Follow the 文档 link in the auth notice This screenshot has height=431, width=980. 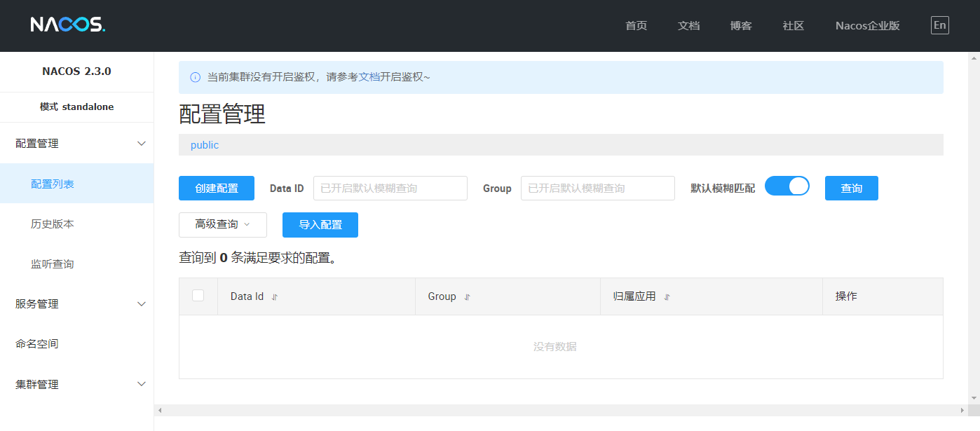(x=369, y=77)
